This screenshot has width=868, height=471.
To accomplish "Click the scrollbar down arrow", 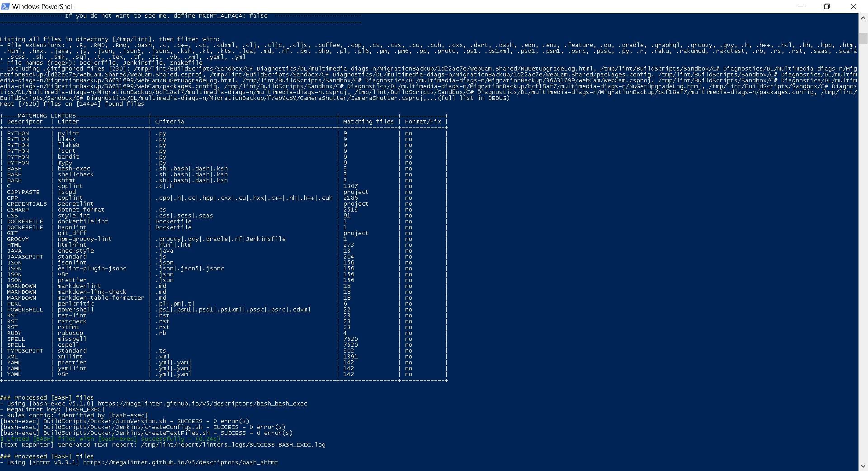I will click(863, 466).
